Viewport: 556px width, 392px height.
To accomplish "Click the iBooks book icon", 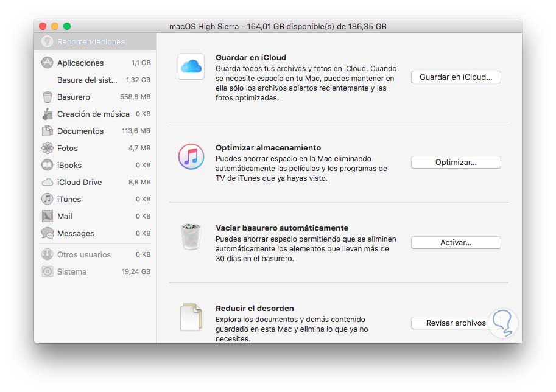I will pos(47,165).
